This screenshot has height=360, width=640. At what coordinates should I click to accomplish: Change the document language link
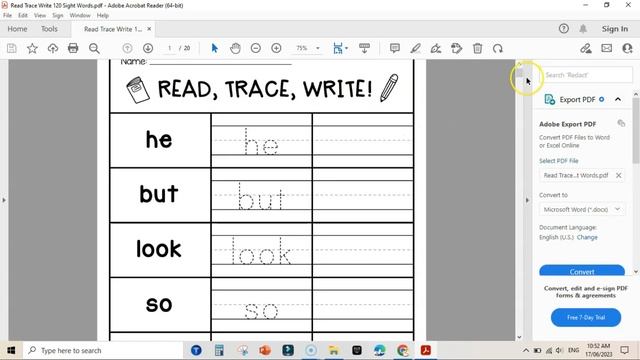(x=587, y=237)
